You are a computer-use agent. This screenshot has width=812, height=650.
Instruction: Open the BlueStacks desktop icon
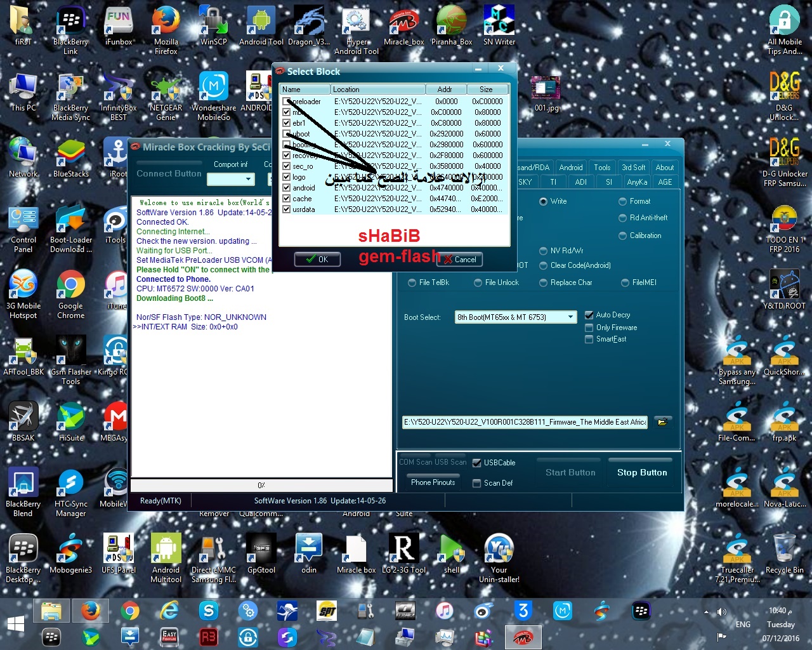(x=70, y=157)
